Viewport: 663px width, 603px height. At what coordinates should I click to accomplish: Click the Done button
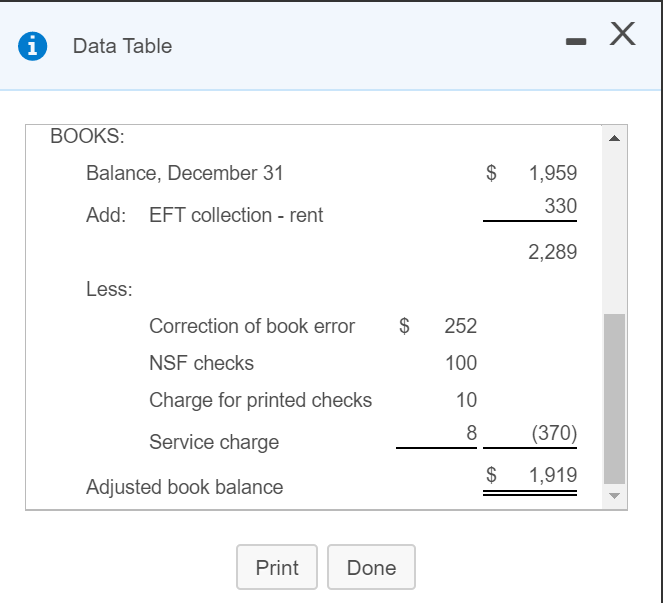coord(371,567)
